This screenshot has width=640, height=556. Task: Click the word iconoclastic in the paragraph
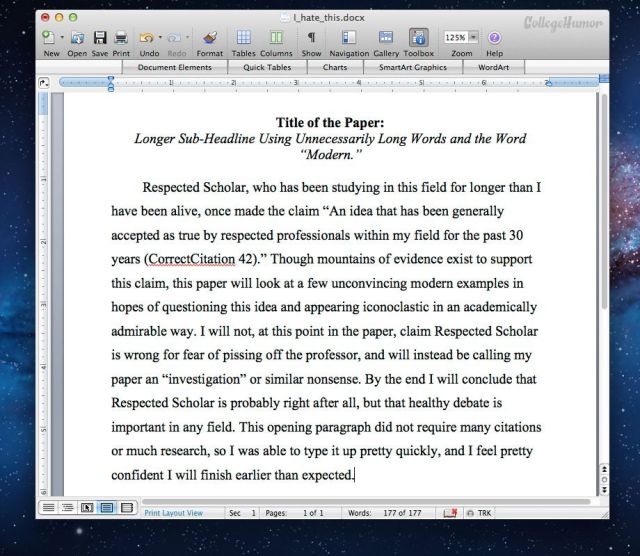(396, 307)
